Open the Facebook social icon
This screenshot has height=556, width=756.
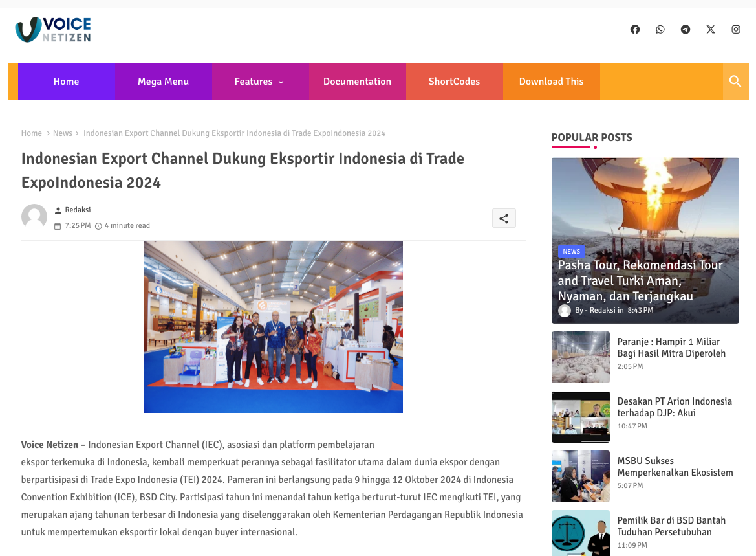click(x=635, y=29)
